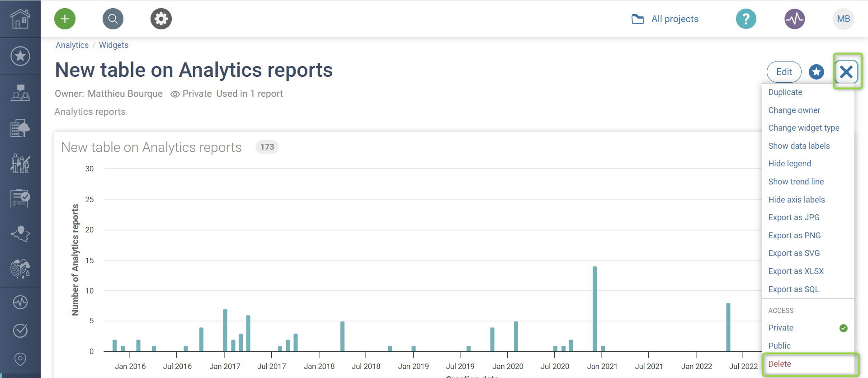The height and width of the screenshot is (378, 868).
Task: Click the tallest bar near Jan 2021
Action: click(594, 309)
